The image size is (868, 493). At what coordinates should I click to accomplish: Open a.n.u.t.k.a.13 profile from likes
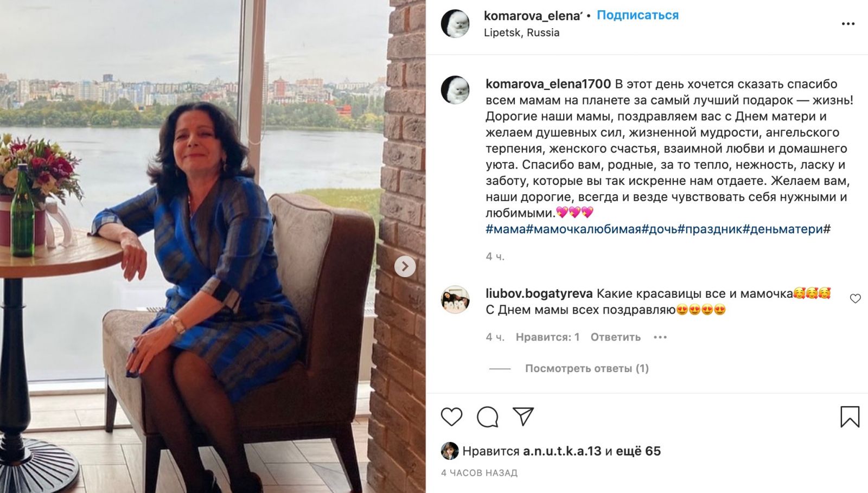coord(562,451)
